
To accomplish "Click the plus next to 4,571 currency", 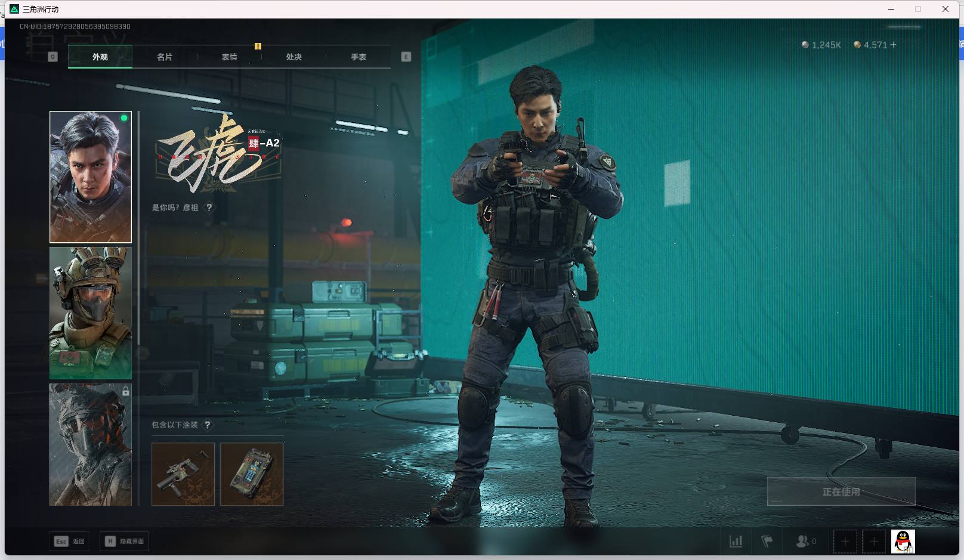I will point(893,45).
